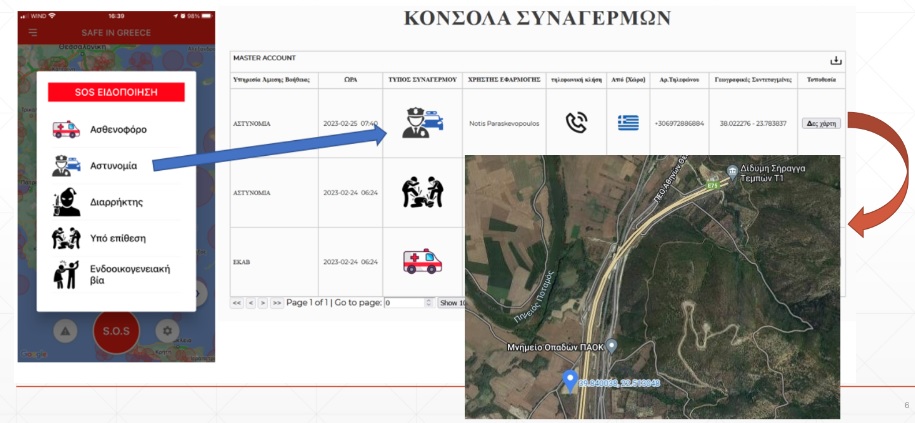Viewport: 915px width, 423px height.
Task: Click the police officer alarm type icon
Action: [x=421, y=123]
